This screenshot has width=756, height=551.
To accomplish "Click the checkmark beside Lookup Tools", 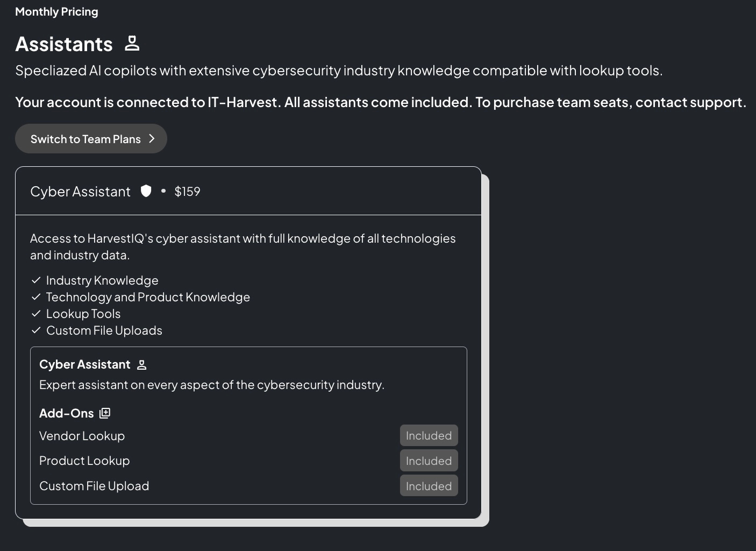I will (36, 314).
